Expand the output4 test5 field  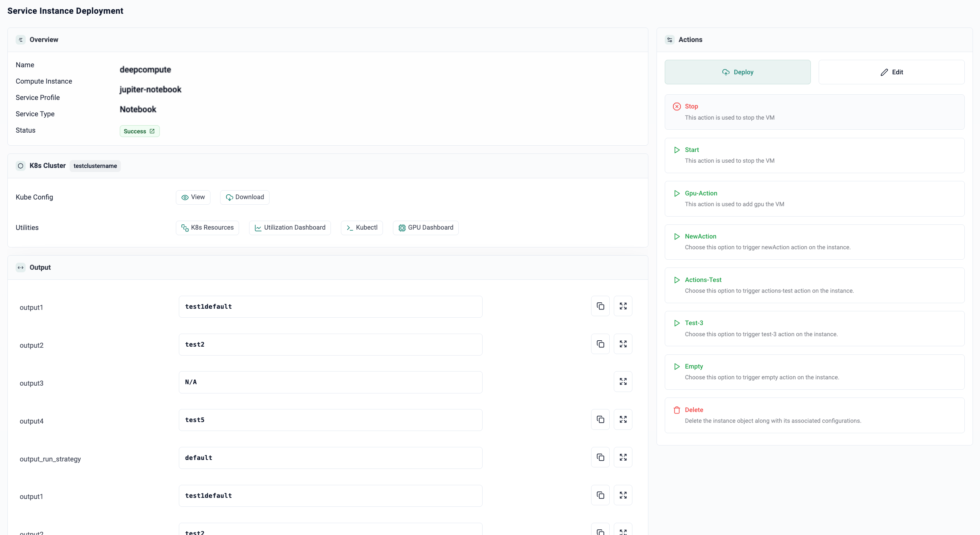pyautogui.click(x=623, y=419)
